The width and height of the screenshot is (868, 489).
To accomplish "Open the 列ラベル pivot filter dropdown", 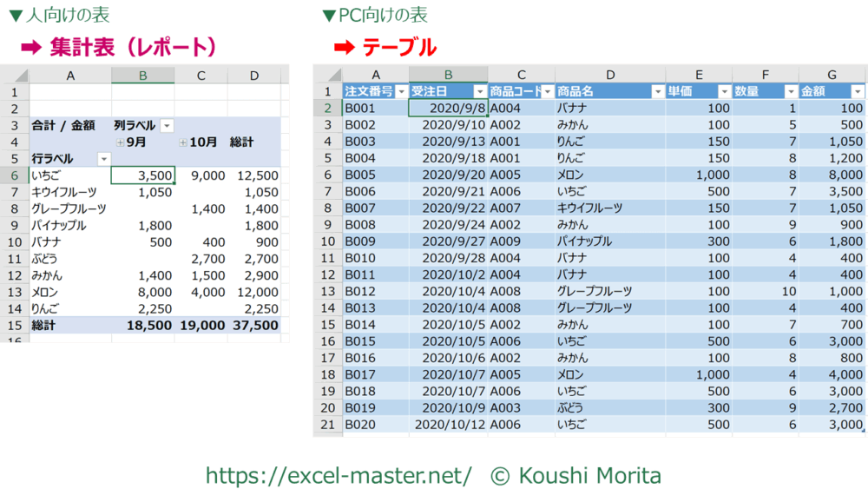I will coord(167,126).
